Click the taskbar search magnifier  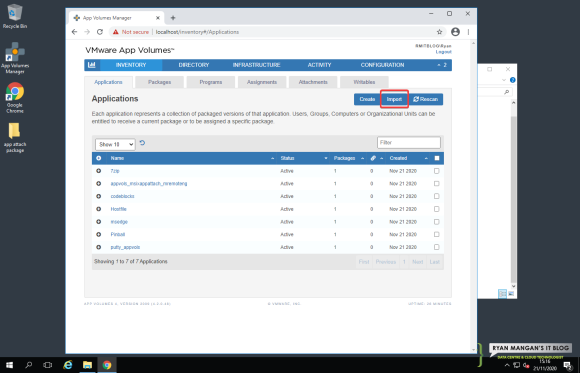click(x=28, y=365)
